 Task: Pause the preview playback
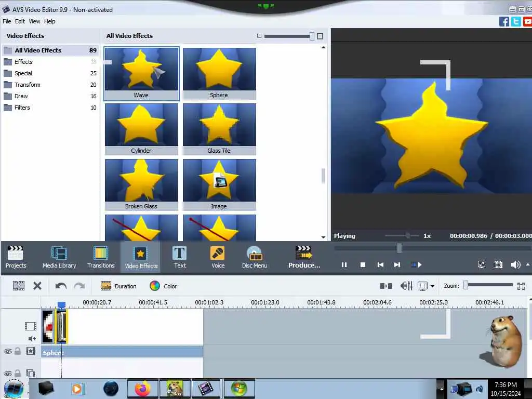click(344, 264)
